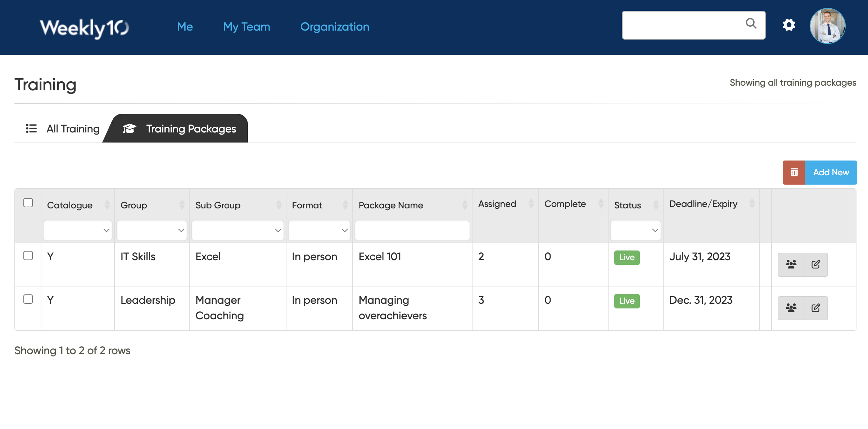Click the Package Name filter field

pos(412,230)
